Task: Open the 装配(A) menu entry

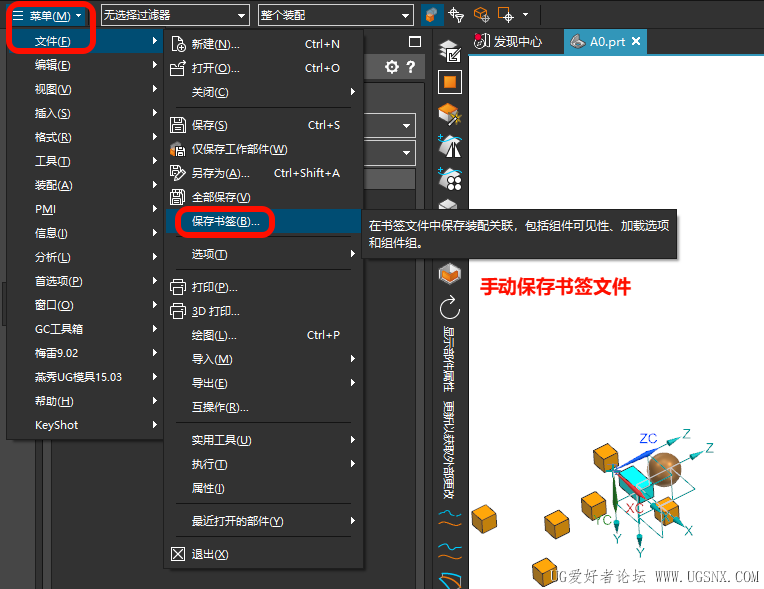Action: [x=85, y=185]
